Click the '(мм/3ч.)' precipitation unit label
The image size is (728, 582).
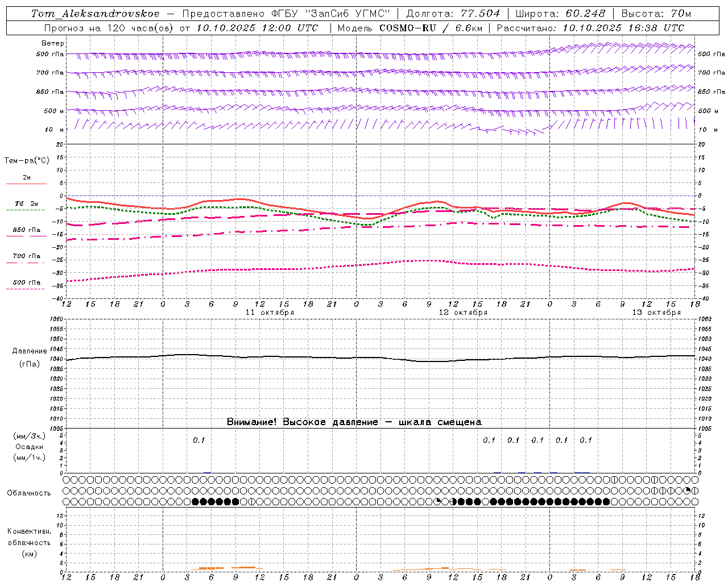pos(30,436)
